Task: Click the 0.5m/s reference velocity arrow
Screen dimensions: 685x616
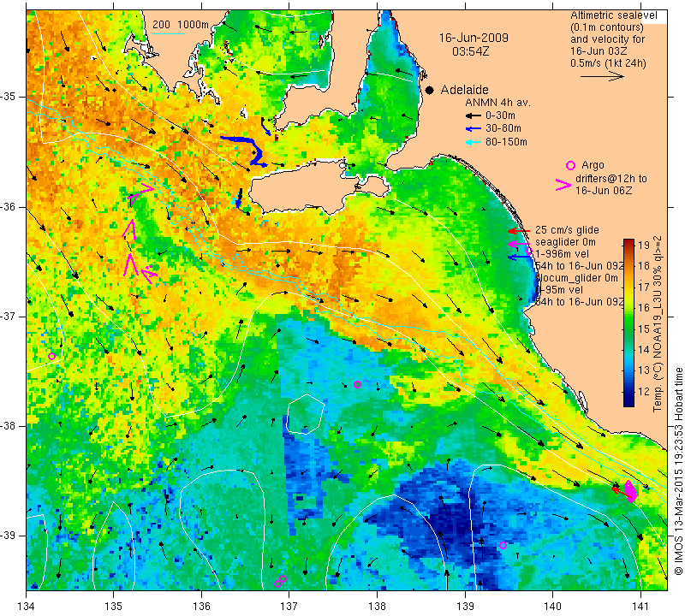Action: click(602, 76)
